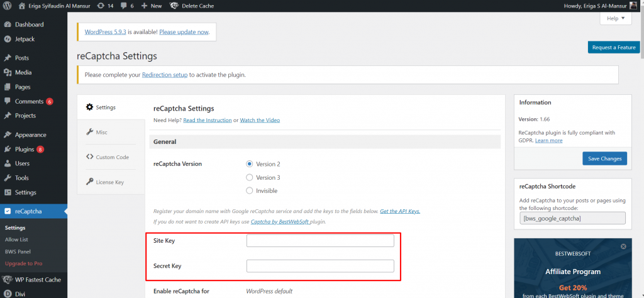The width and height of the screenshot is (644, 298).
Task: Open the Allow List submenu item
Action: click(16, 240)
